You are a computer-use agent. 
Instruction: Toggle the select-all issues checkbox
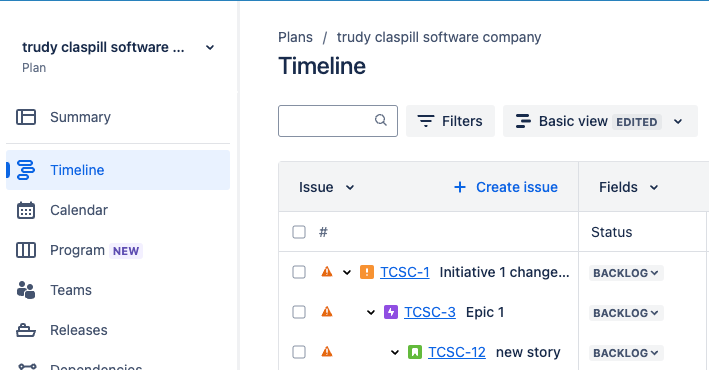click(299, 232)
